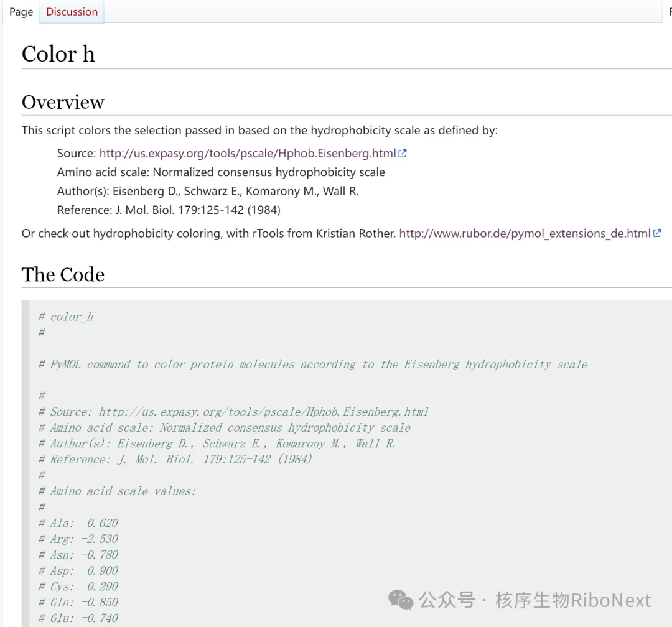672x627 pixels.
Task: Open the rubor.de pymol_extensions link
Action: tap(525, 233)
